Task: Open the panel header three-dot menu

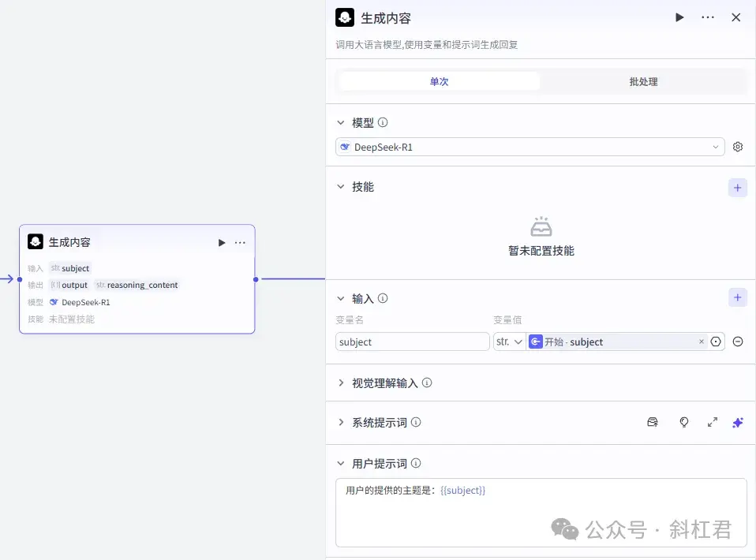Action: 707,18
